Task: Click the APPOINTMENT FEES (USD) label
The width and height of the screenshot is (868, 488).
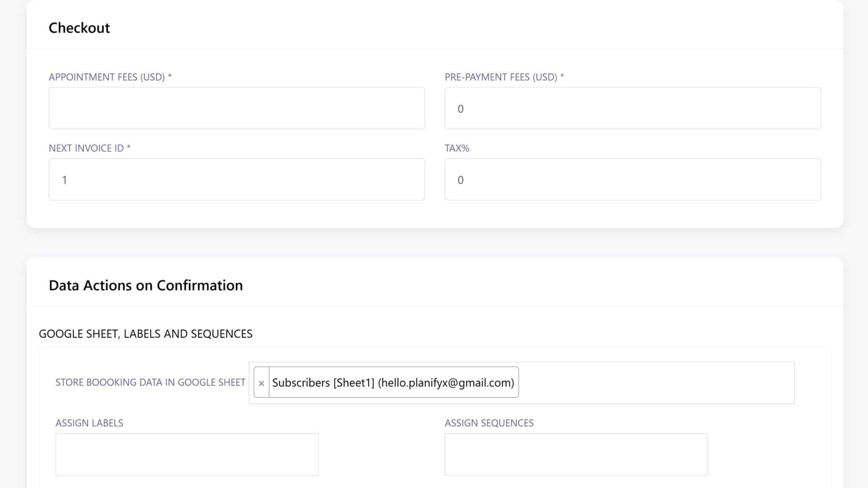Action: [110, 77]
